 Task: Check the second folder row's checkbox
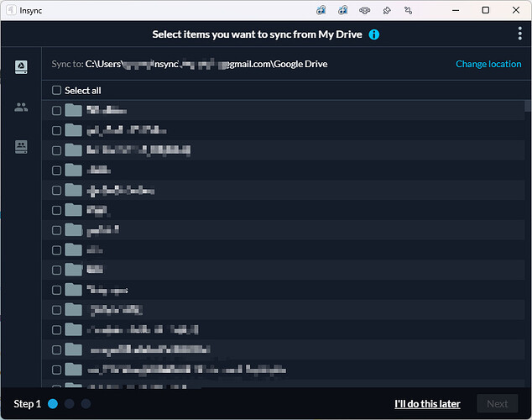pyautogui.click(x=56, y=130)
